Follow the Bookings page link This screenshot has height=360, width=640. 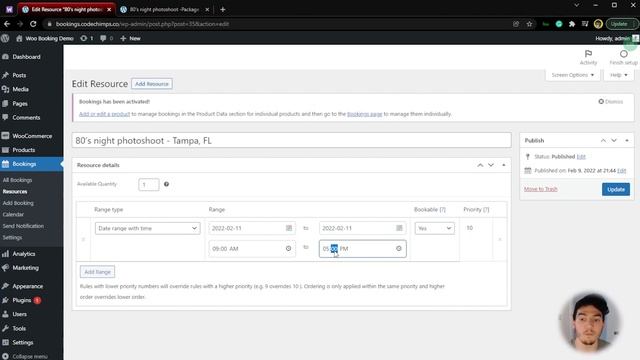click(364, 114)
